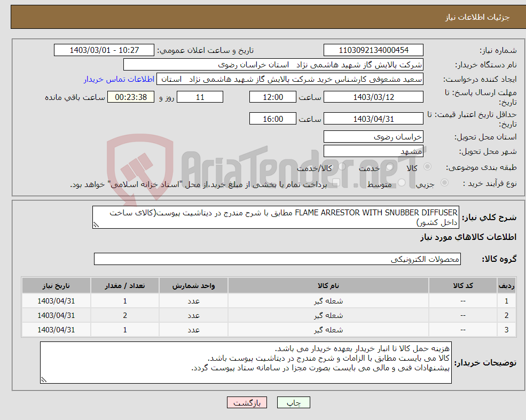Select the خدمت radio button
This screenshot has height=420, width=526.
click(389, 167)
